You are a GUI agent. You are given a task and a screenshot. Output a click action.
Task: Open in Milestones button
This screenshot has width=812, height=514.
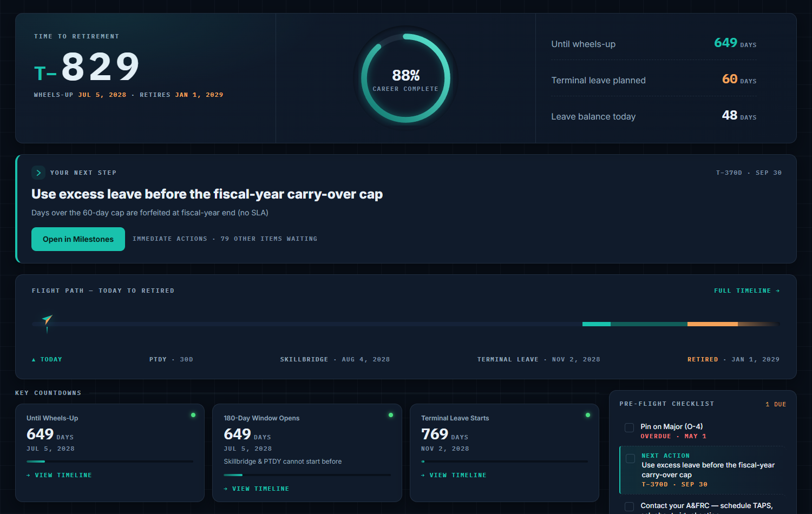tap(78, 239)
